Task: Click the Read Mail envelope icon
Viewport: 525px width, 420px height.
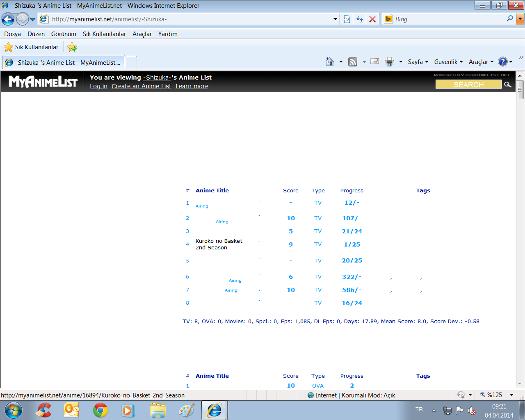Action: pyautogui.click(x=374, y=62)
